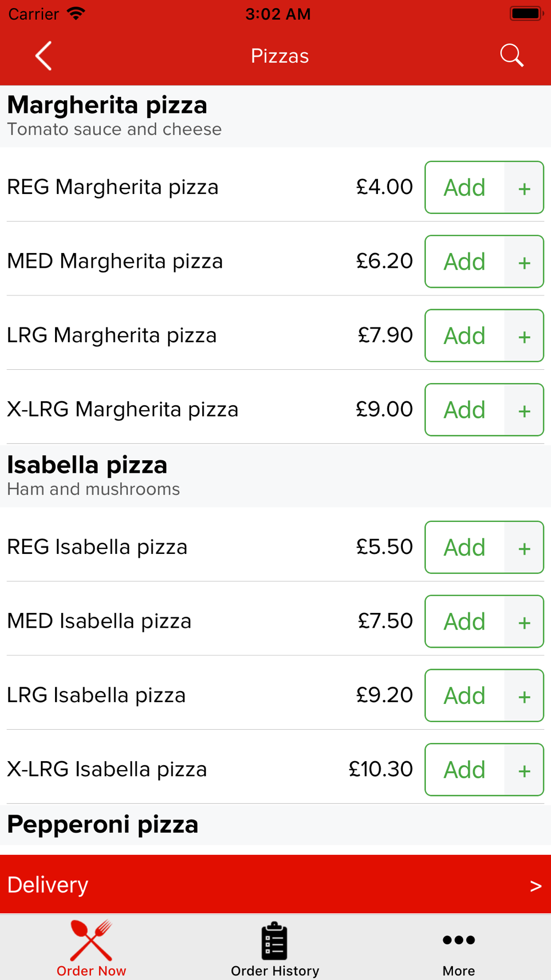Tap plus icon for REG Margherita pizza

point(524,188)
